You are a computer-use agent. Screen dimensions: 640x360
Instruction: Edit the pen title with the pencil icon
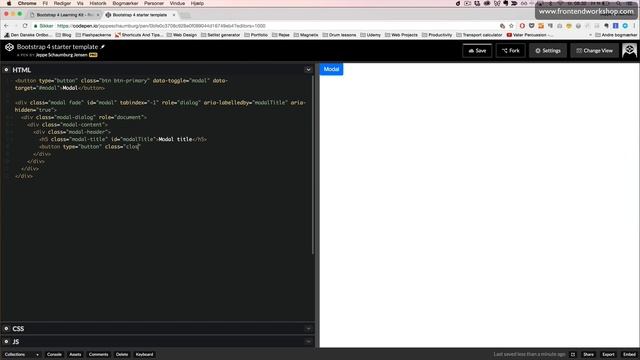point(103,47)
